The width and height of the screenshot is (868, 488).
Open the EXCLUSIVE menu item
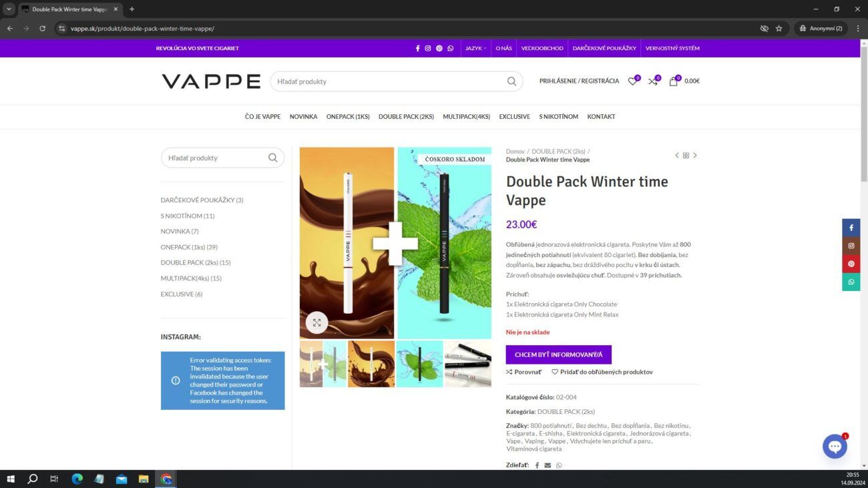click(x=515, y=117)
